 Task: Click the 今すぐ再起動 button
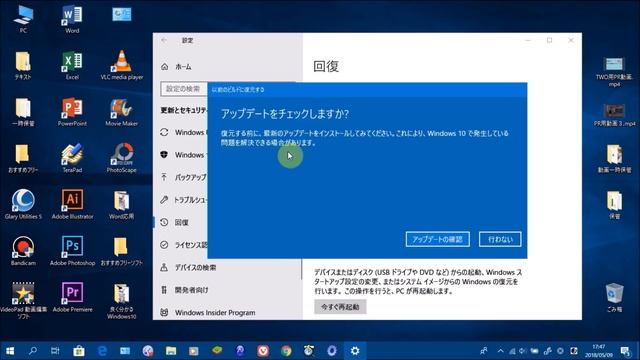[340, 307]
